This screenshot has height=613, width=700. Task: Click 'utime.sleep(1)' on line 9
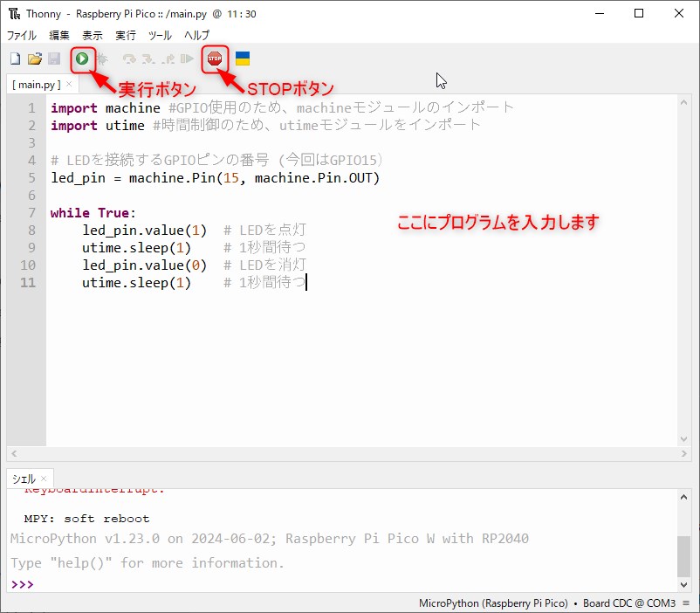coord(136,247)
